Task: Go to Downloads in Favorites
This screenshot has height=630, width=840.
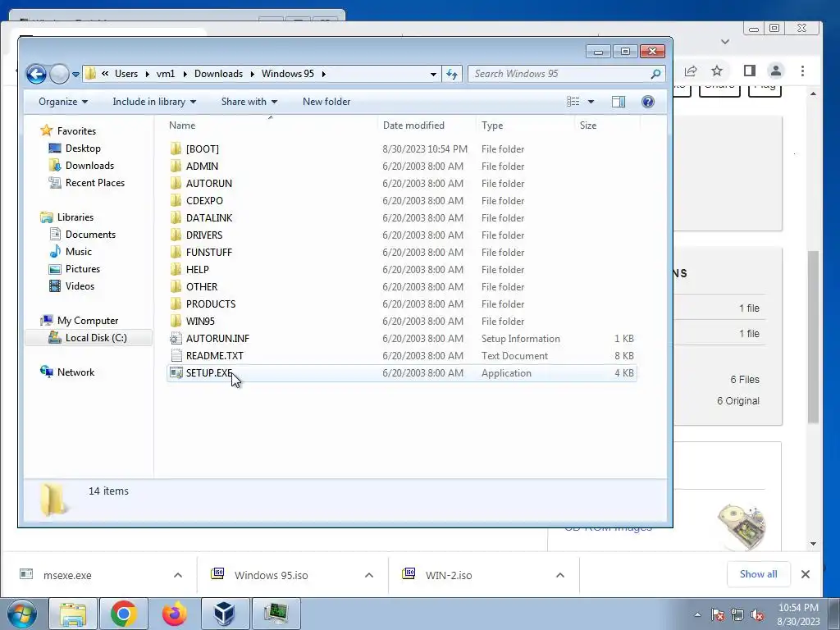Action: 89,166
